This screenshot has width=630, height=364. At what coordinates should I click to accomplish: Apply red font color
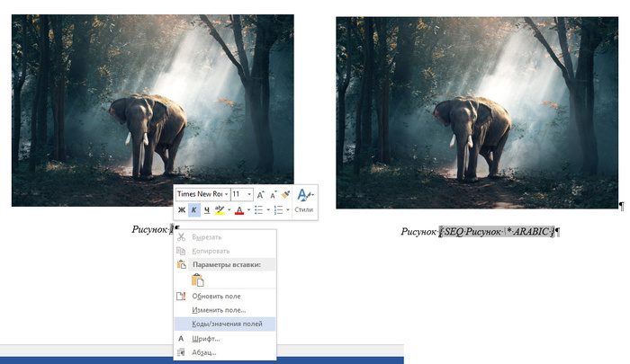[x=239, y=210]
